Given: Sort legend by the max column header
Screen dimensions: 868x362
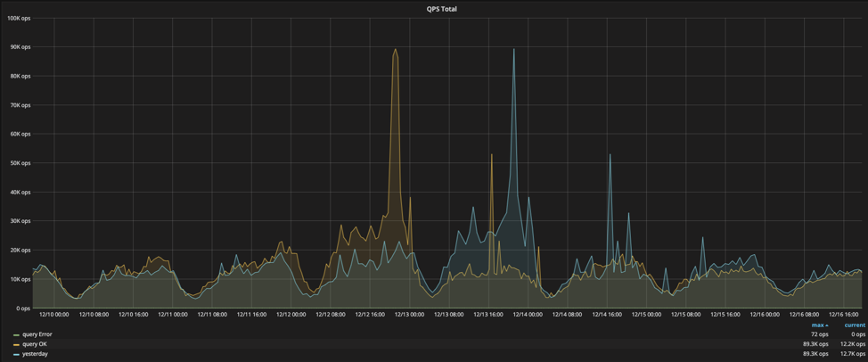Looking at the screenshot, I should pos(819,325).
